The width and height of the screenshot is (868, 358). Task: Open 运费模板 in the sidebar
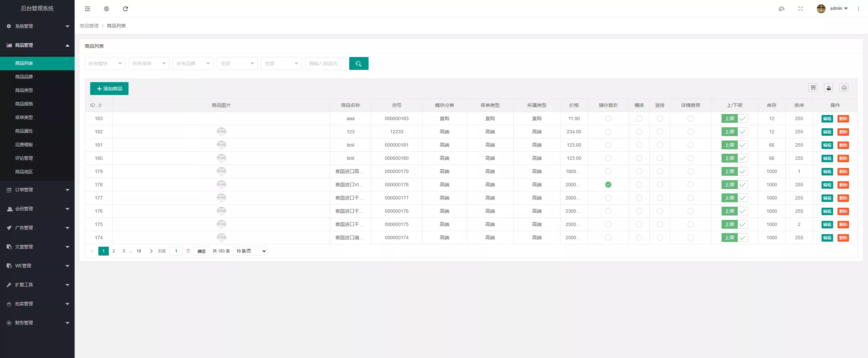pyautogui.click(x=24, y=145)
